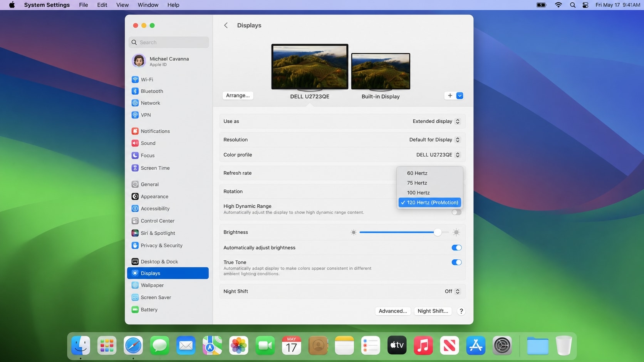Expand the add display options chevron

tap(460, 96)
